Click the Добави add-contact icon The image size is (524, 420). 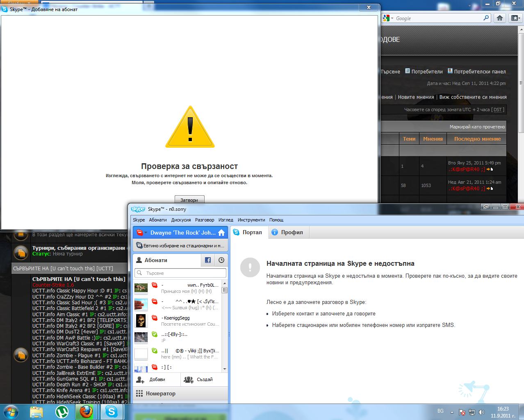click(140, 379)
